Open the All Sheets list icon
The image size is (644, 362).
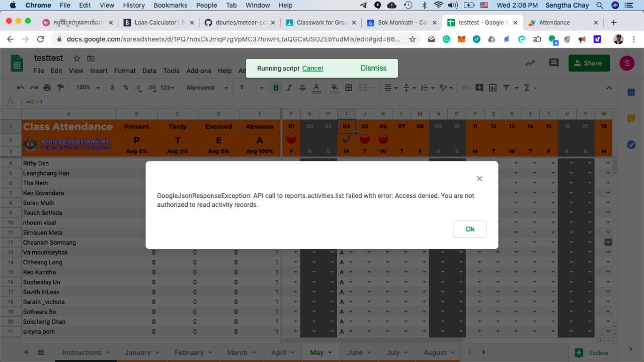coord(41,352)
